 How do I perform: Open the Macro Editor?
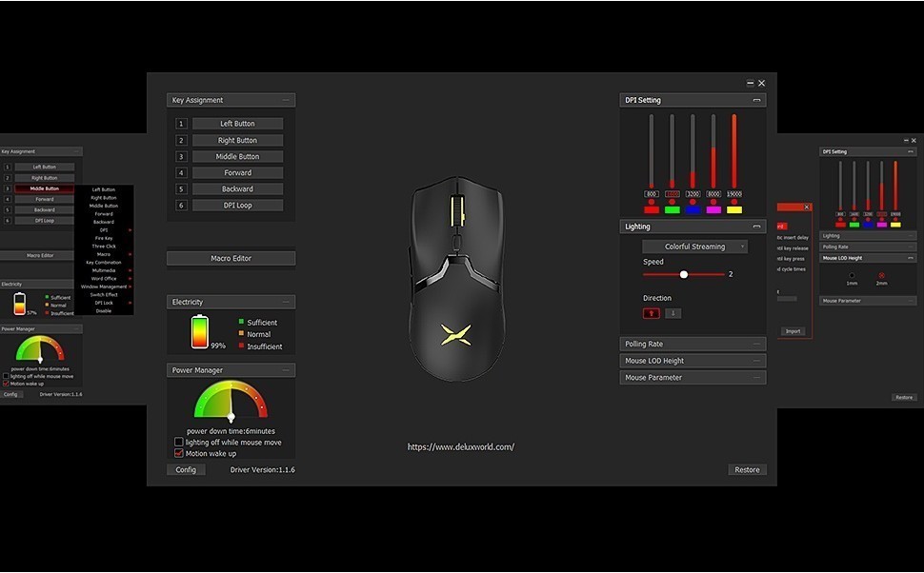pos(231,258)
